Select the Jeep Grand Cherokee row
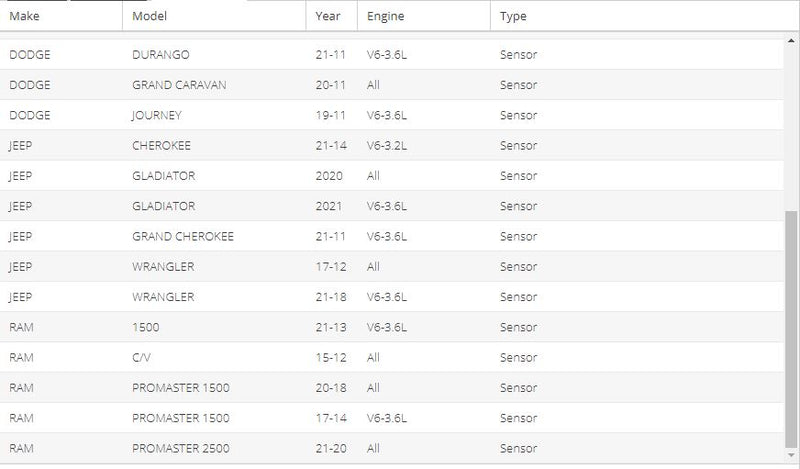 (x=392, y=236)
